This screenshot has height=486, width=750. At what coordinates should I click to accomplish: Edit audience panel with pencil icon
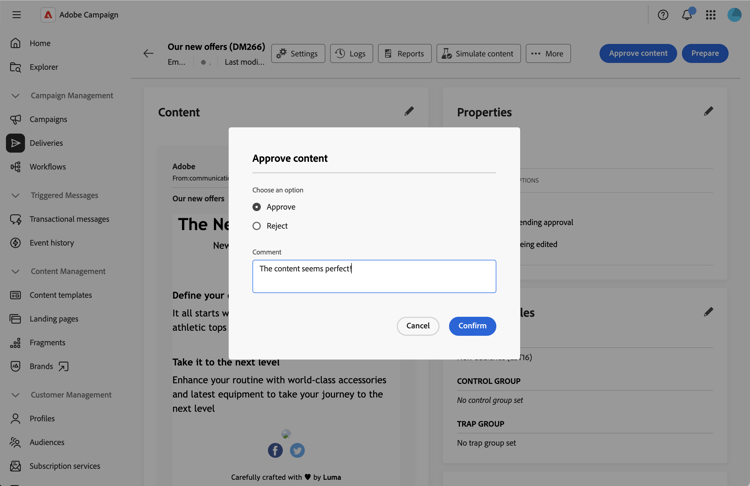(x=708, y=312)
